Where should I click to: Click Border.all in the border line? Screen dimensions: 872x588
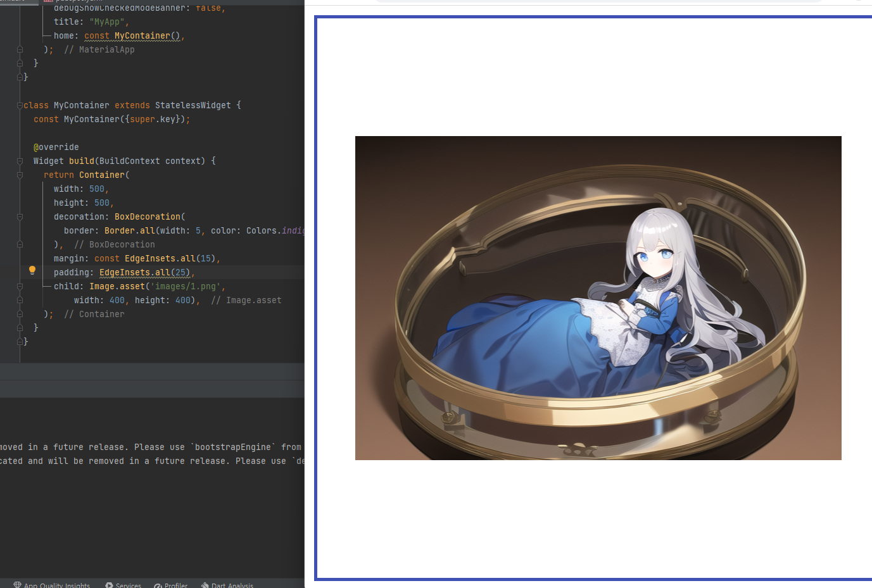(130, 230)
